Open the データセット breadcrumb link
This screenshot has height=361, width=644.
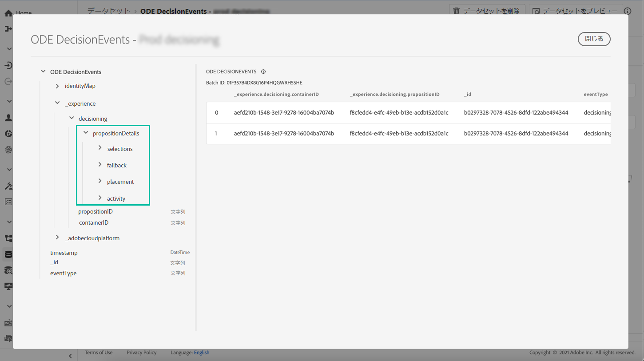(x=109, y=11)
